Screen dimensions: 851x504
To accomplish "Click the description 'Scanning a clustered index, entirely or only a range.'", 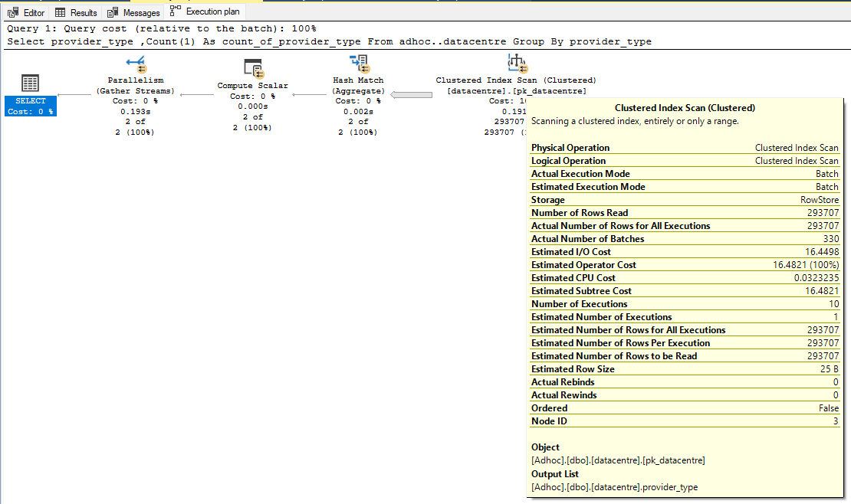I will point(635,121).
